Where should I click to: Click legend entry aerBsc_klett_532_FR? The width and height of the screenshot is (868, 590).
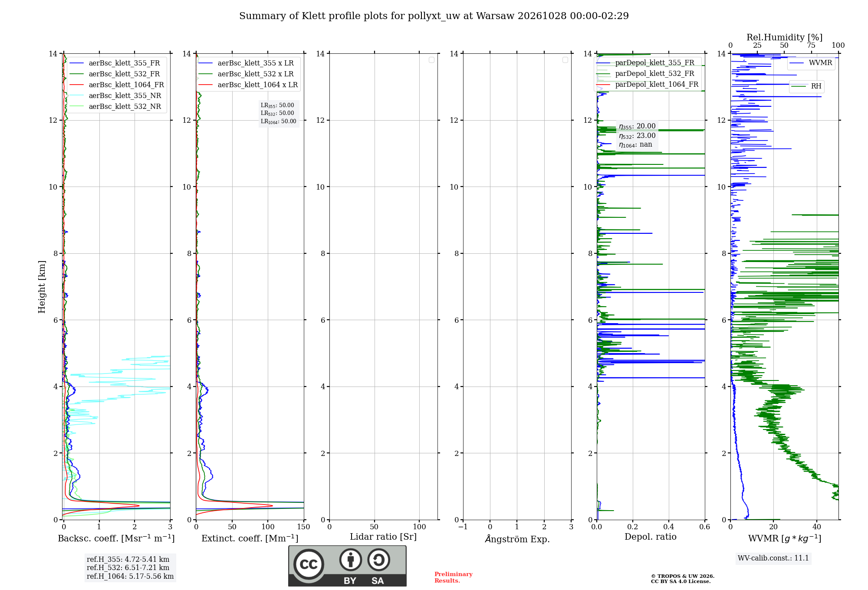115,74
